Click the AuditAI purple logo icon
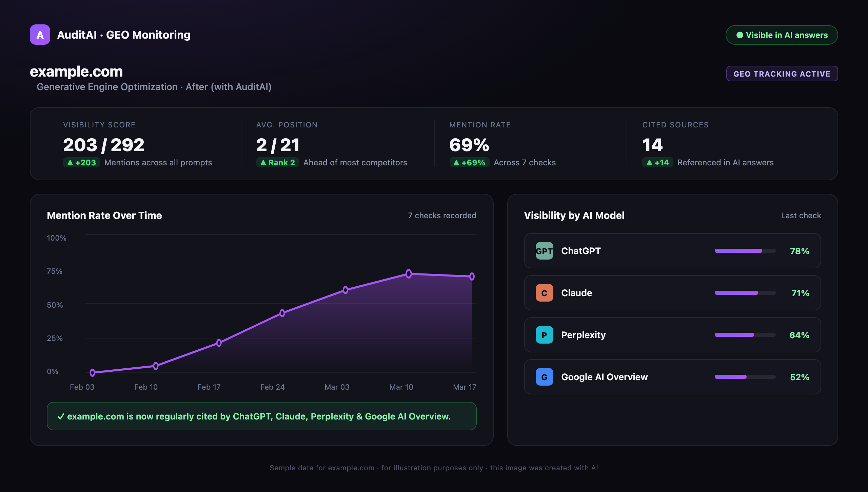The height and width of the screenshot is (492, 868). 40,35
